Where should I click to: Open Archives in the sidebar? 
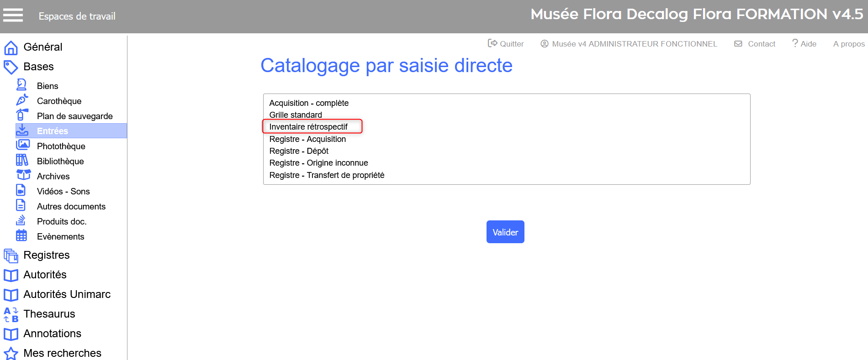pos(53,176)
